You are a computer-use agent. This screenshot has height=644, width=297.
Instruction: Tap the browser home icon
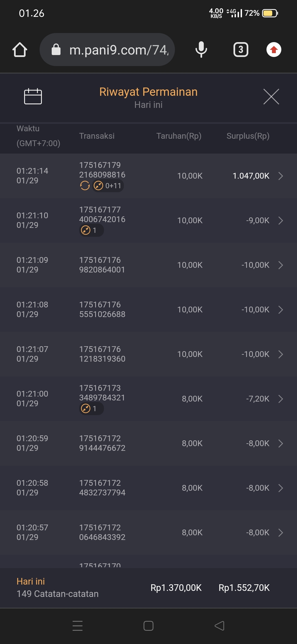coord(20,50)
